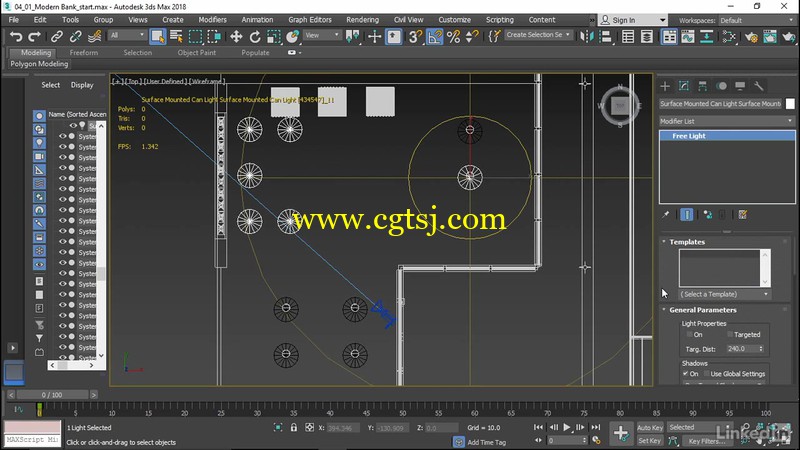Select Free Light in modifier stack
The image size is (800, 450).
tap(727, 136)
